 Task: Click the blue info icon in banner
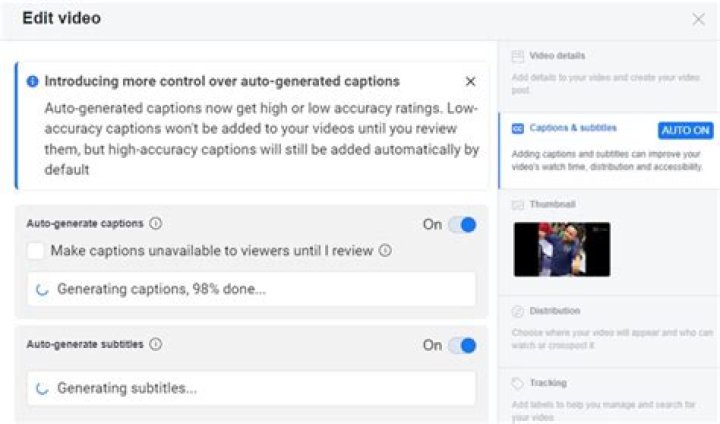point(33,82)
